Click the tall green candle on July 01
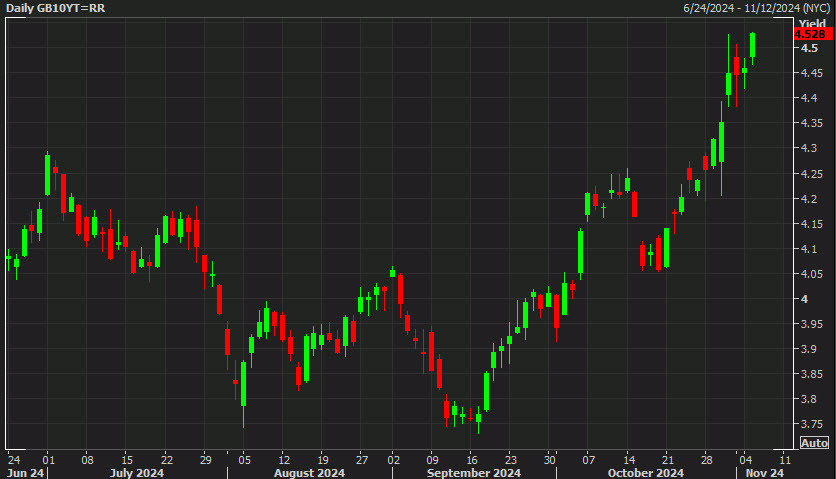The height and width of the screenshot is (479, 836). pos(47,175)
